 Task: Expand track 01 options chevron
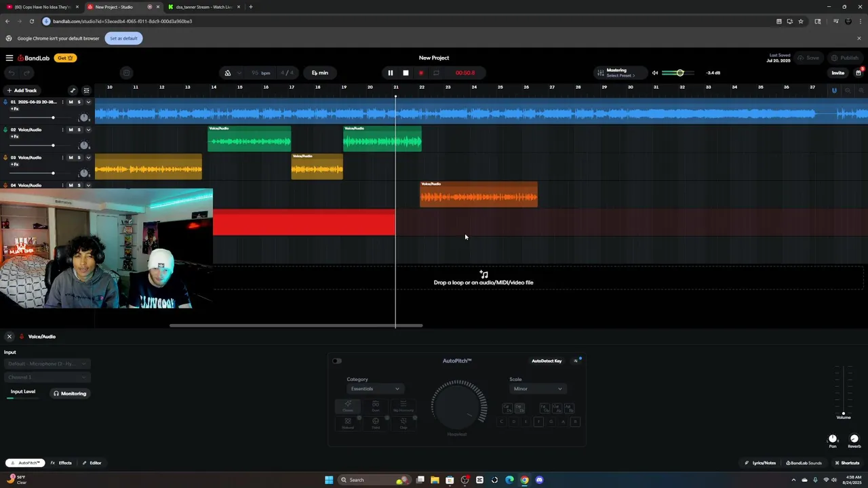(x=88, y=102)
